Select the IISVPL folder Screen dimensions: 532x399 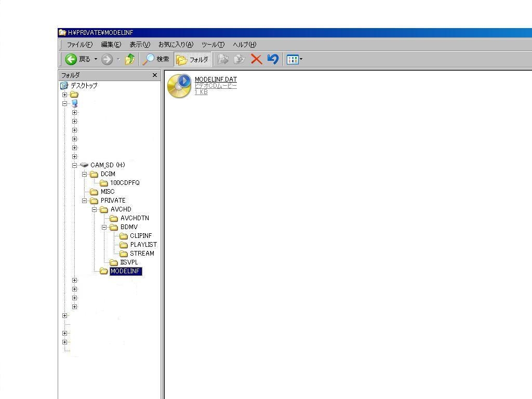tap(129, 262)
